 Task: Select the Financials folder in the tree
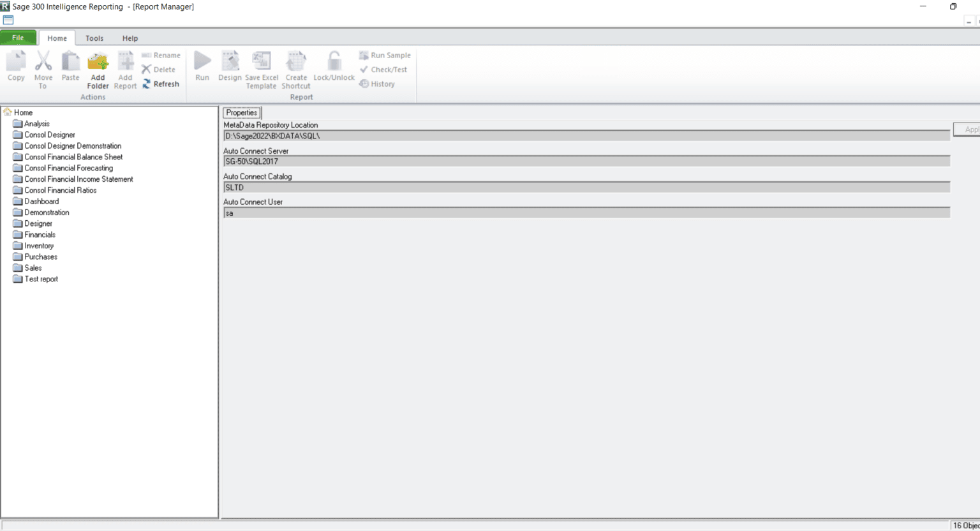tap(38, 234)
